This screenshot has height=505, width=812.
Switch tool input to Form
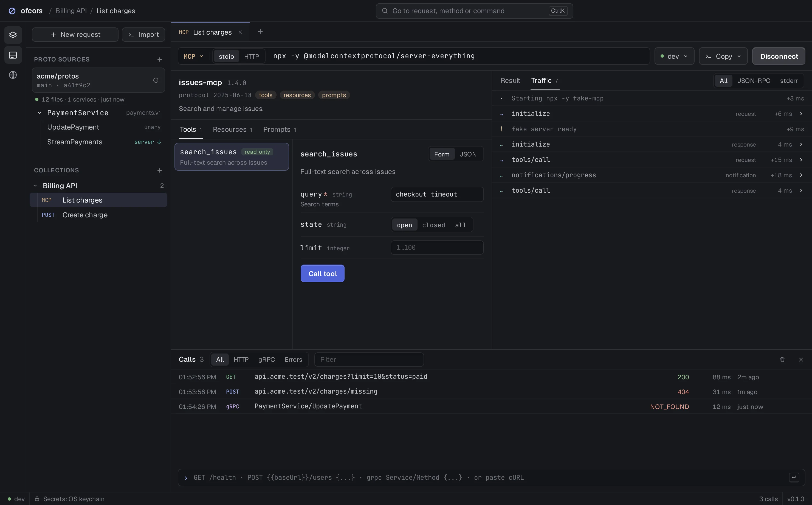tap(442, 154)
